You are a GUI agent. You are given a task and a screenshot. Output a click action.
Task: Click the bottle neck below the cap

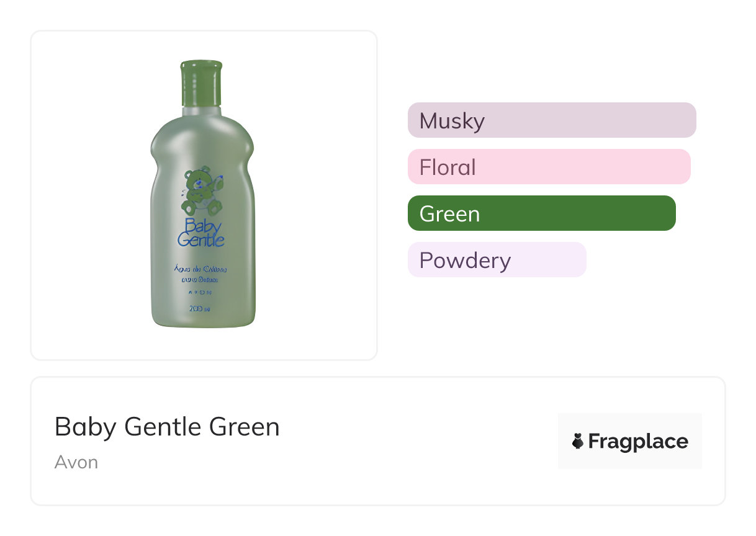point(202,112)
